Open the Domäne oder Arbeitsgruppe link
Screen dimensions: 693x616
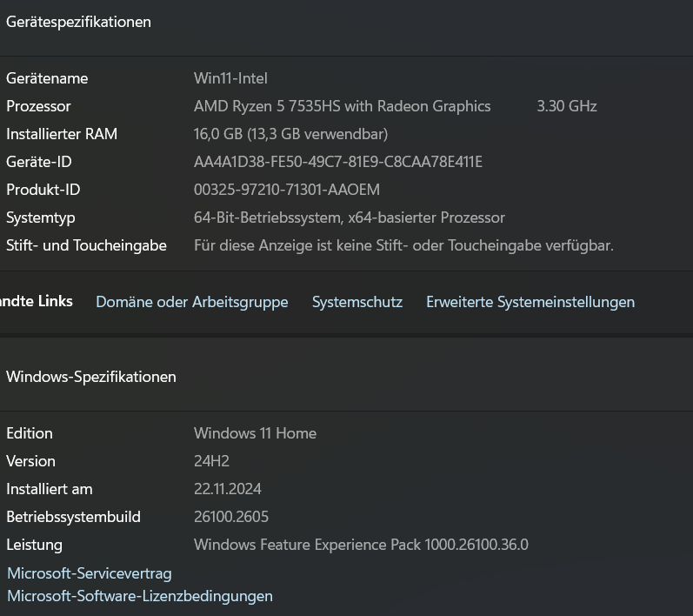pos(192,302)
